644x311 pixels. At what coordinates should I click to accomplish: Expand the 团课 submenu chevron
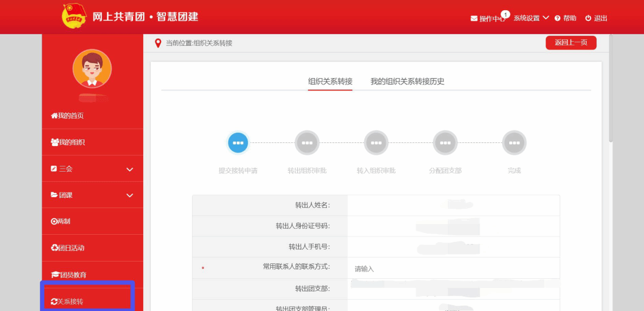tap(129, 195)
